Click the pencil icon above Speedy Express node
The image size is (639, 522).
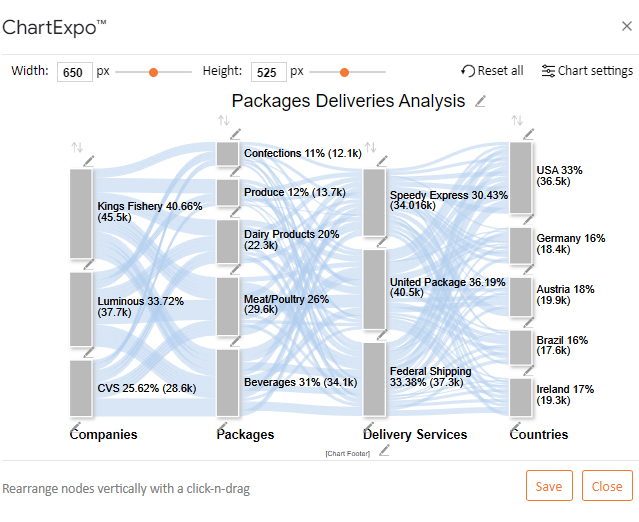[x=382, y=161]
